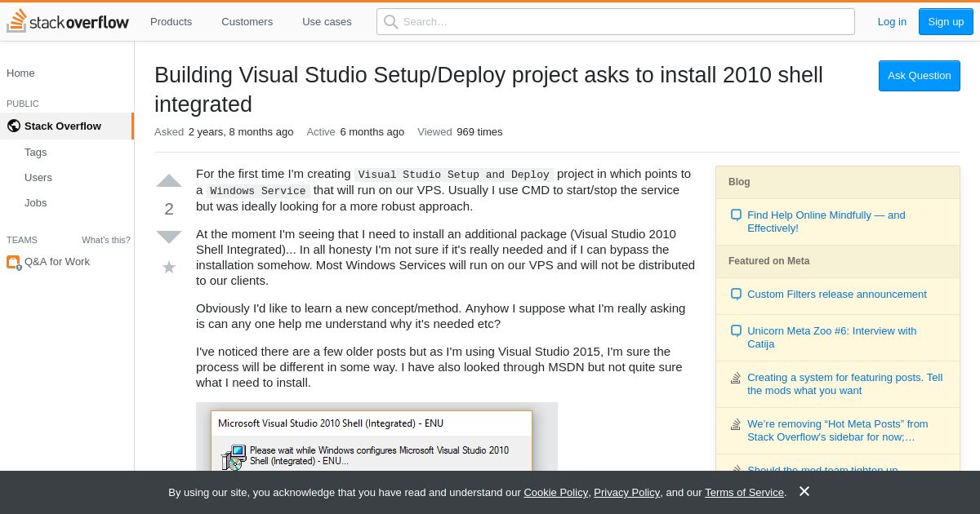Click the bubble icon beside Unicorn Meta Zoo
The height and width of the screenshot is (514, 980).
coord(736,331)
